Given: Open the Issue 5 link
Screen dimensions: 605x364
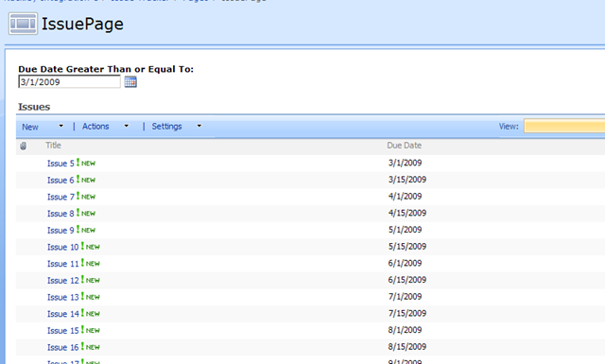Looking at the screenshot, I should click(x=60, y=164).
